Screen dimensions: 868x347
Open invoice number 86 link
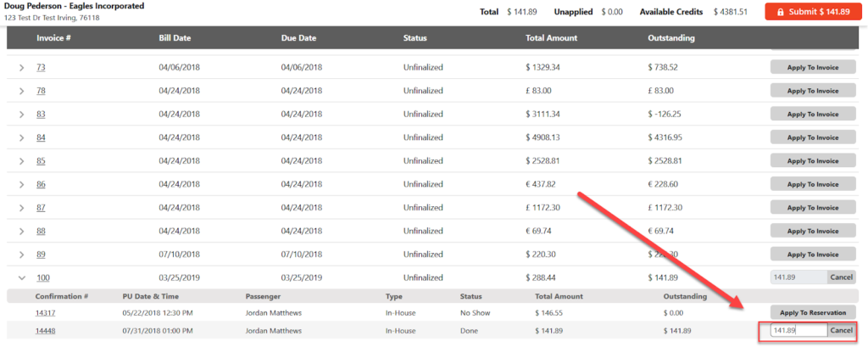(x=41, y=184)
